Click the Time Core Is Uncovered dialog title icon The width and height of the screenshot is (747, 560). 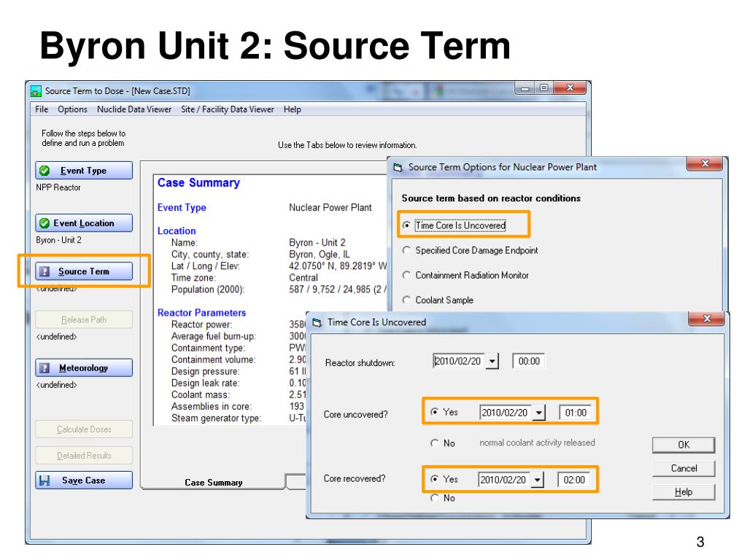317,323
